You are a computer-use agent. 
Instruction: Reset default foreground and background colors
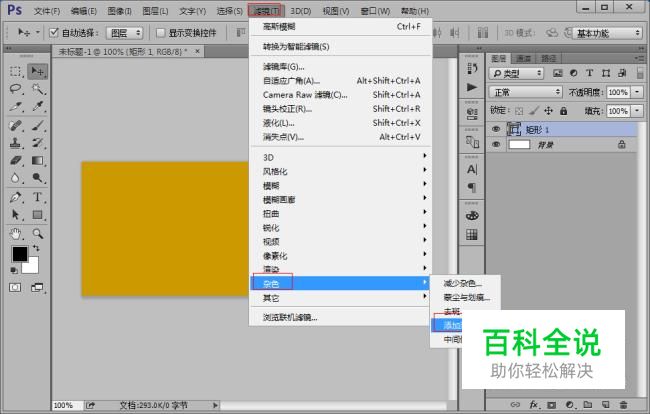[x=14, y=270]
